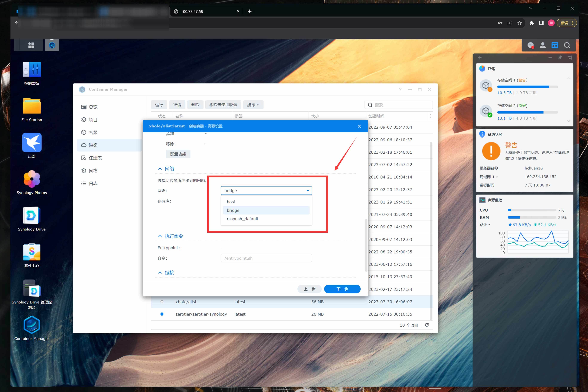
Task: Click the DSM main menu grid icon
Action: [x=31, y=45]
